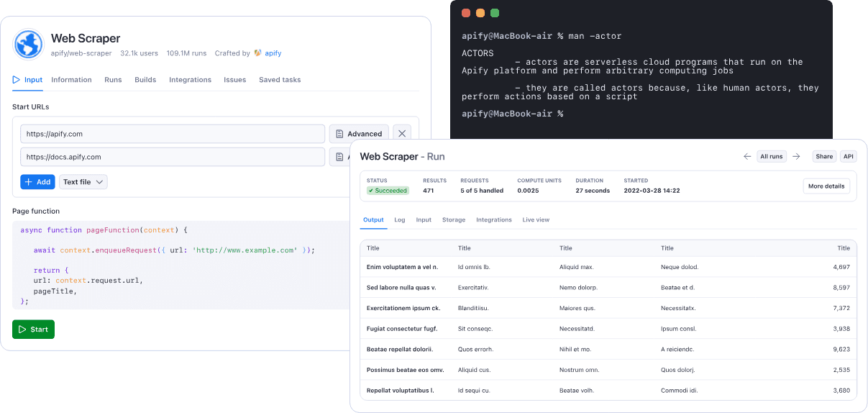Open More details for the run
The image size is (868, 413).
click(826, 186)
